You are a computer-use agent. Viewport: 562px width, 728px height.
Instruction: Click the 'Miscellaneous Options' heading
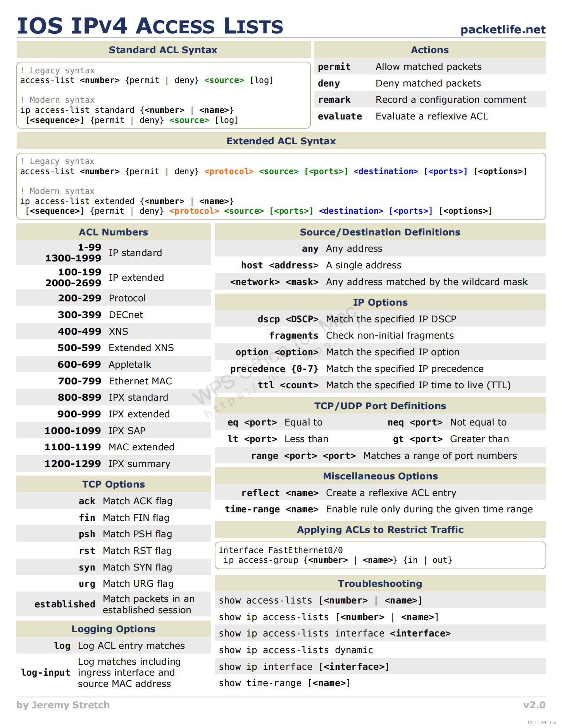380,476
